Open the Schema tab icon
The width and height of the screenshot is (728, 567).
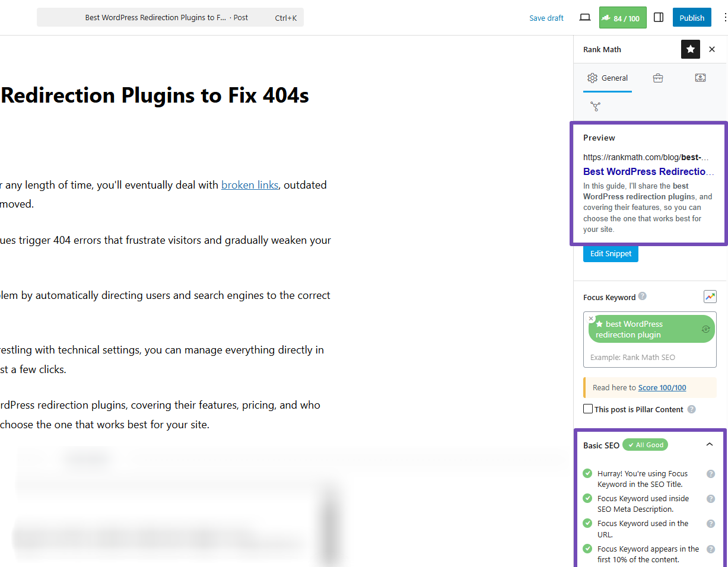700,78
